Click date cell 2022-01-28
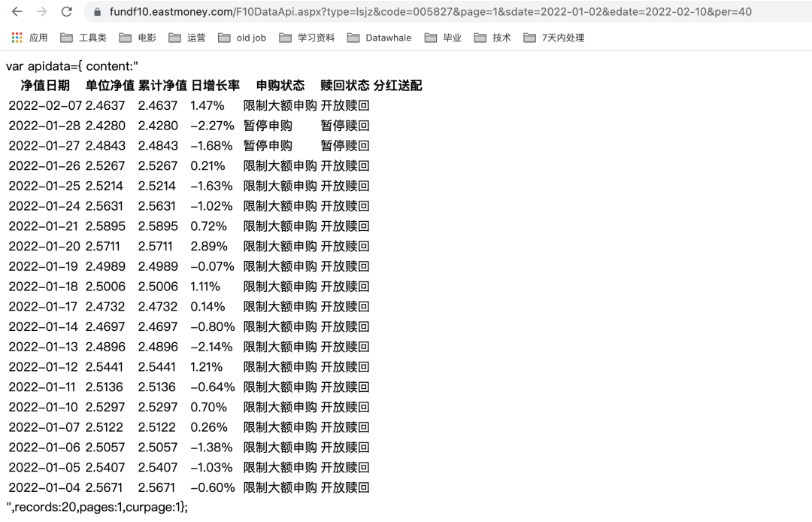Image resolution: width=812 pixels, height=522 pixels. click(x=44, y=126)
